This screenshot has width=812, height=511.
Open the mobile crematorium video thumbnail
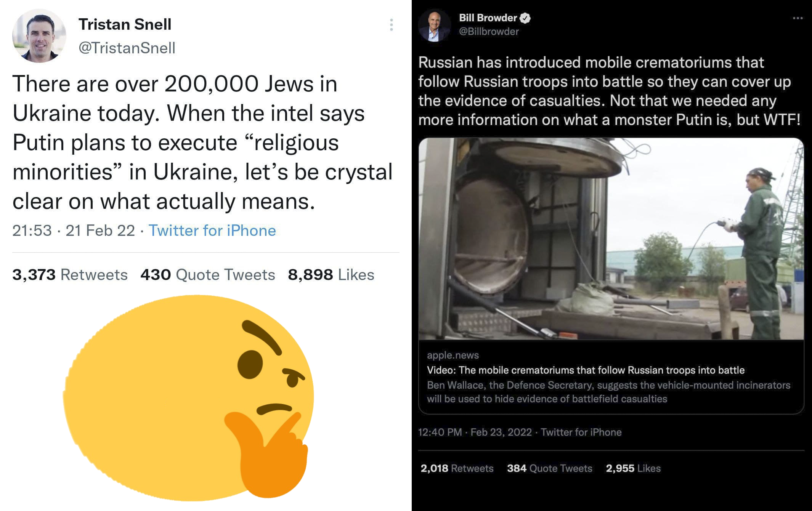pos(611,239)
